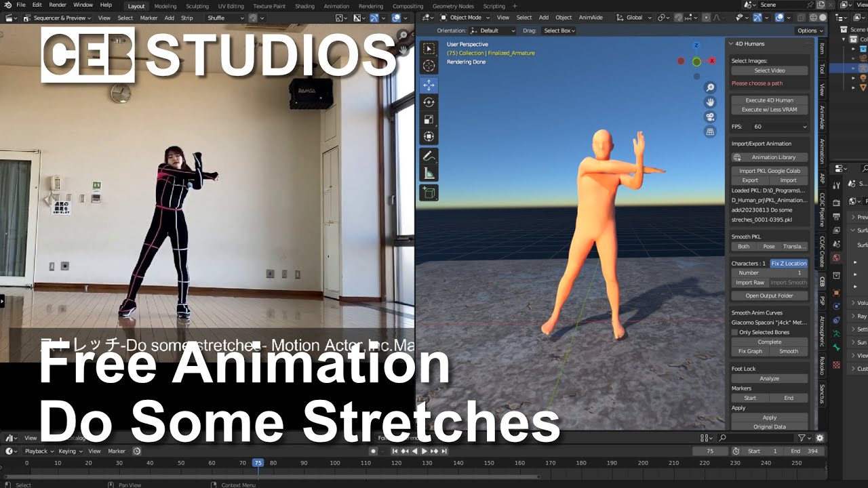
Task: Open the Keying popover in the timeline
Action: pos(69,451)
